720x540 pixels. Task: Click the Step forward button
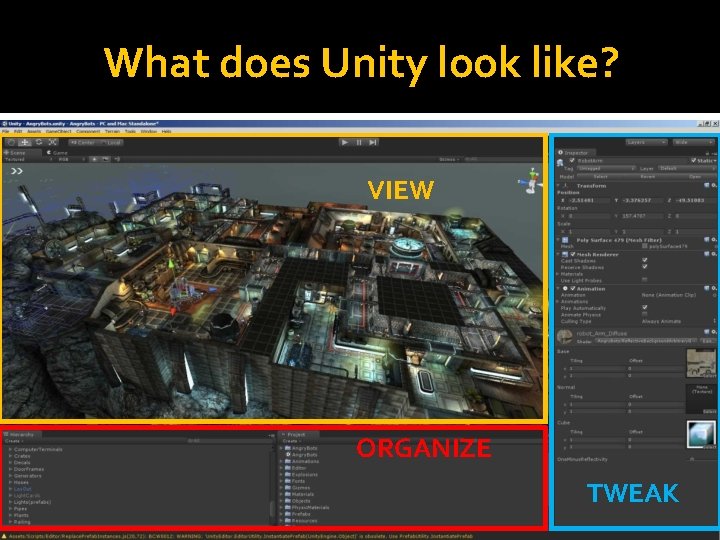pyautogui.click(x=373, y=142)
